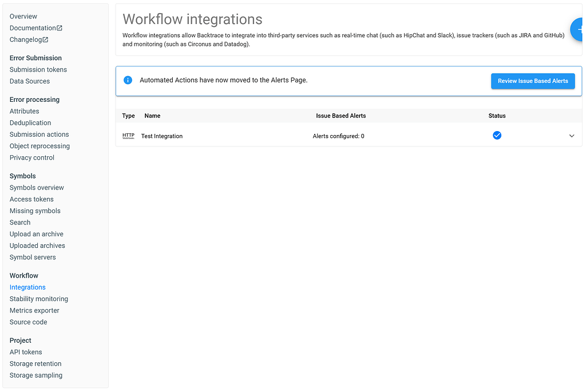Select Integrations under the Workflow section
586x392 pixels.
[x=27, y=287]
